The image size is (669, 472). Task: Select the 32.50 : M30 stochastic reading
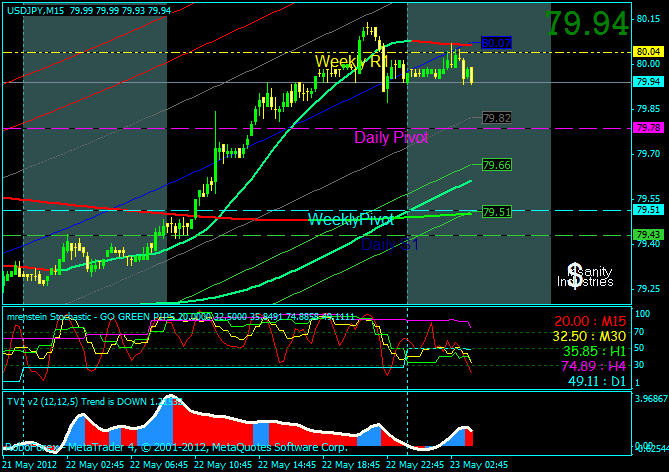(x=589, y=336)
